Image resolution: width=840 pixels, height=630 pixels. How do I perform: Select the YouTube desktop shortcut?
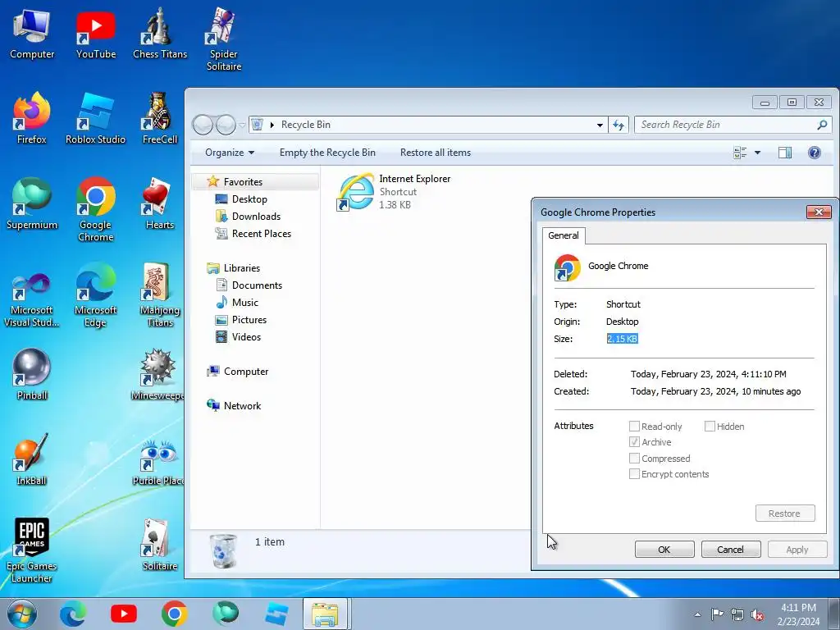pos(96,34)
